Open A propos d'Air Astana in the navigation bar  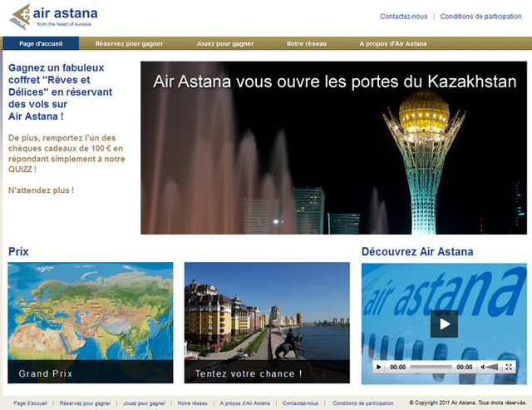(x=393, y=44)
